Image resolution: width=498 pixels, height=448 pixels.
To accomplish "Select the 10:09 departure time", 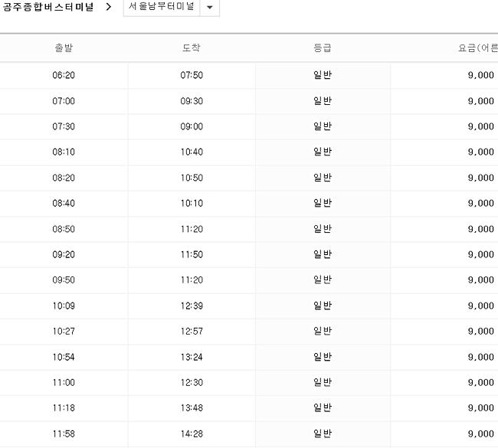I will click(64, 306).
